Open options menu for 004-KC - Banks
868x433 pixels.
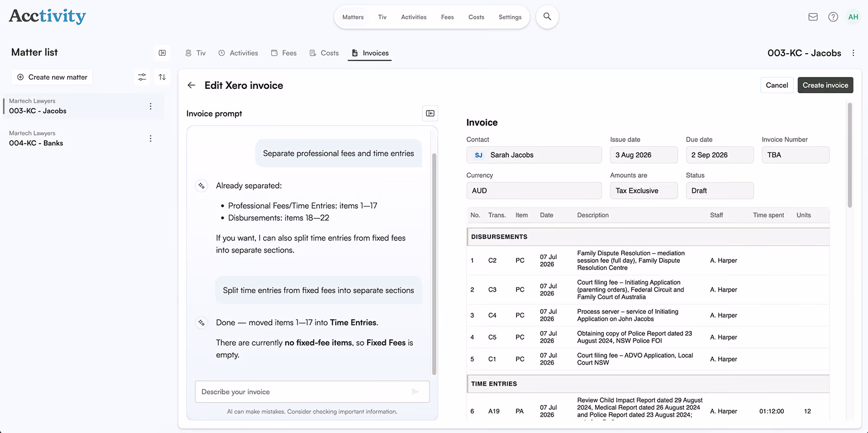pyautogui.click(x=150, y=138)
